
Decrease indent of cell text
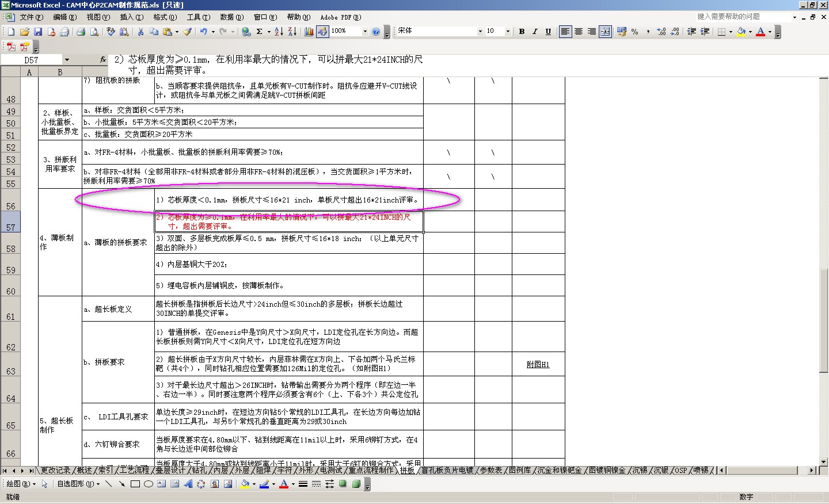[691, 32]
